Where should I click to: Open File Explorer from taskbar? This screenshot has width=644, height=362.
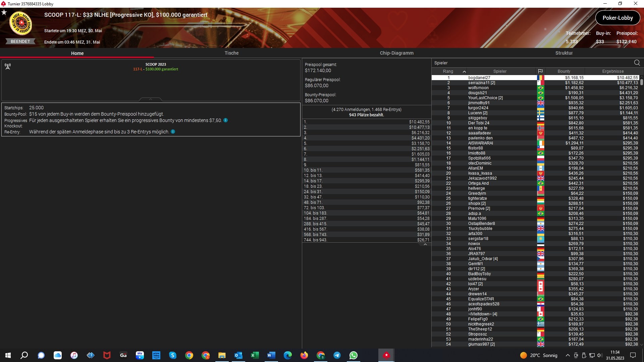pyautogui.click(x=222, y=355)
